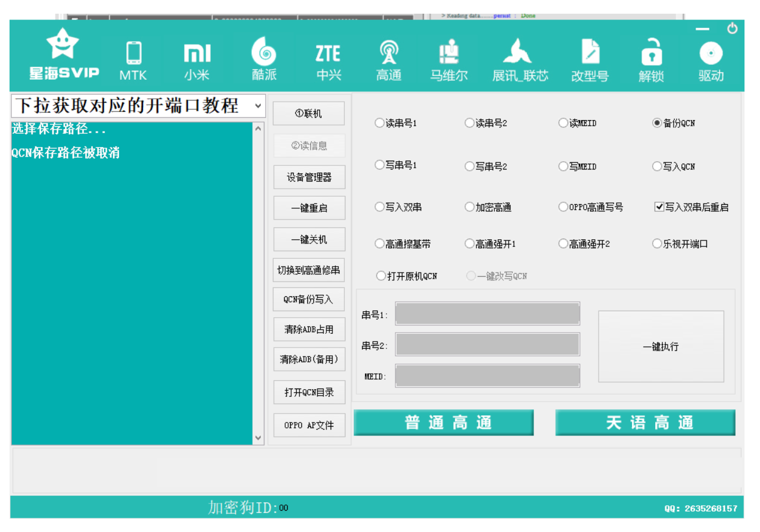Select the 读串号1 radio option

(379, 123)
